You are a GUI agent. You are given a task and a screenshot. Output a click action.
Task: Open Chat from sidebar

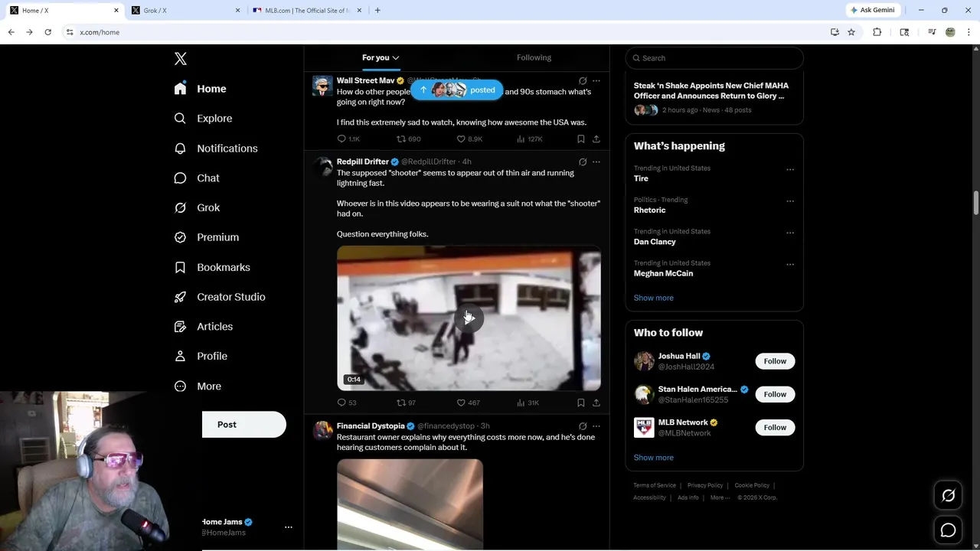(x=197, y=178)
